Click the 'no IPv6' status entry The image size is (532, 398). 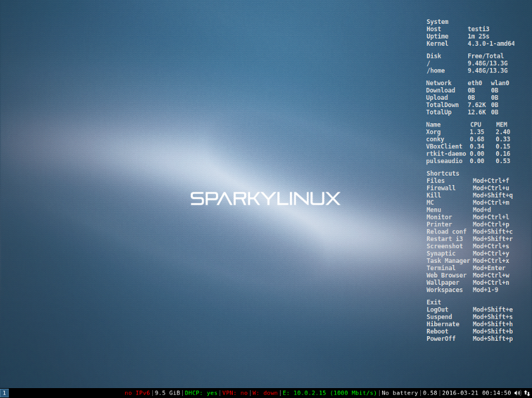tap(137, 393)
